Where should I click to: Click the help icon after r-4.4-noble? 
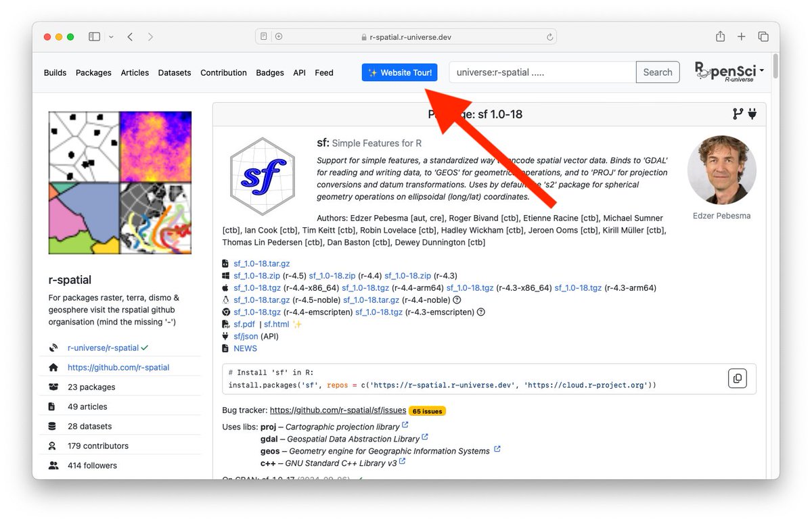click(457, 300)
